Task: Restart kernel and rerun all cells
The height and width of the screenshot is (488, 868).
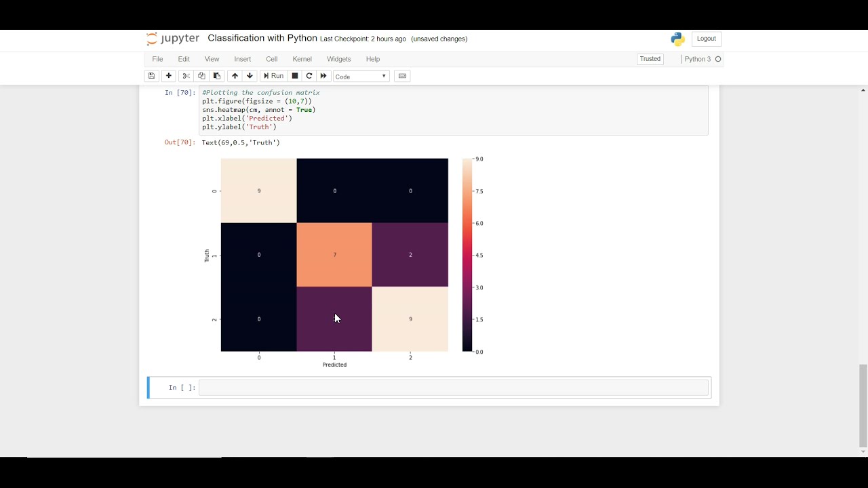Action: tap(323, 76)
